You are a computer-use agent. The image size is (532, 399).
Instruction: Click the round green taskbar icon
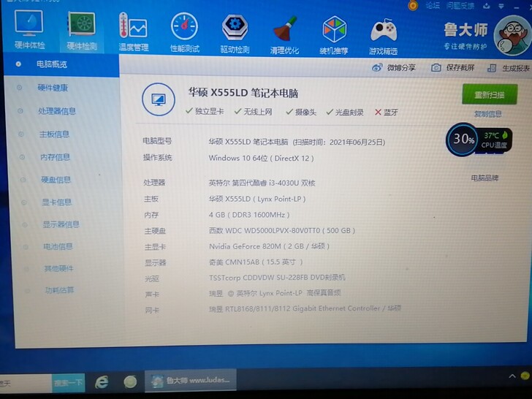(130, 382)
